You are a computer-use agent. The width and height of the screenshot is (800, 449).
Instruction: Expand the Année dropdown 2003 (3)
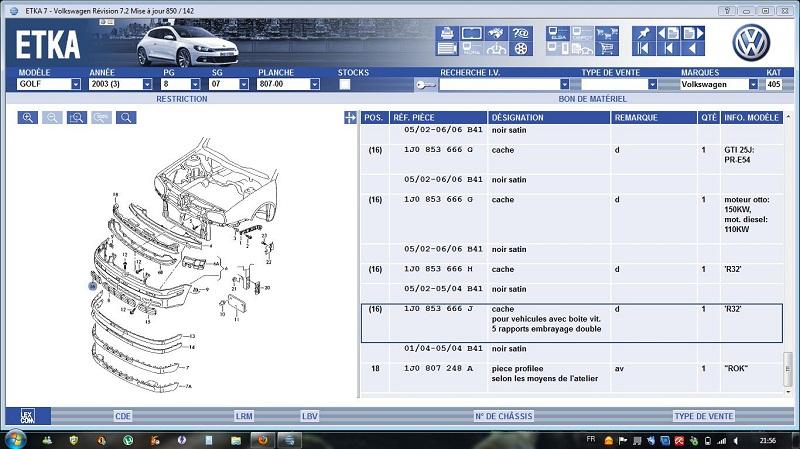(x=147, y=84)
